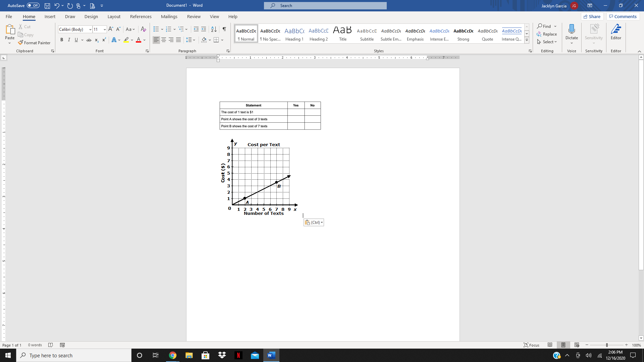The height and width of the screenshot is (362, 644).
Task: Click the Share button
Action: pyautogui.click(x=592, y=16)
